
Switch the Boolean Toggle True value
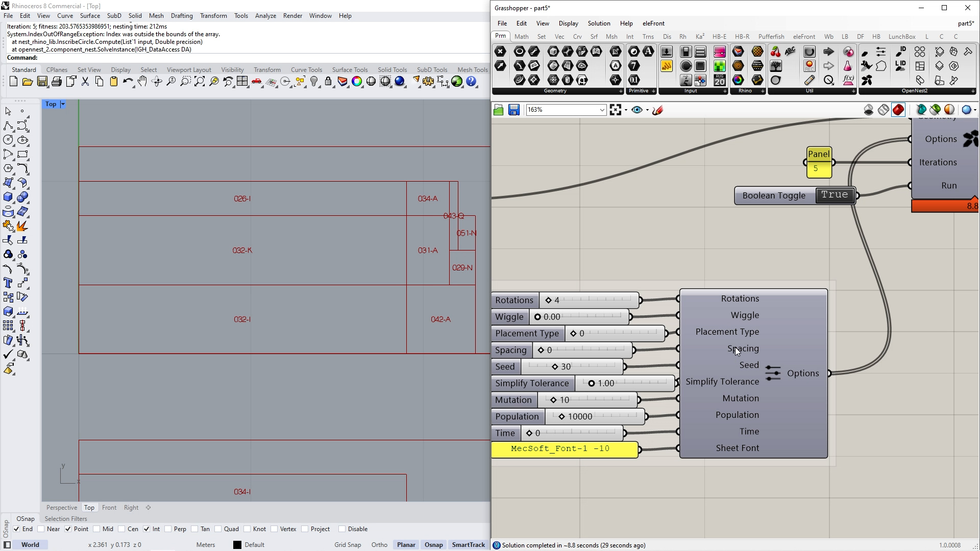pyautogui.click(x=835, y=195)
